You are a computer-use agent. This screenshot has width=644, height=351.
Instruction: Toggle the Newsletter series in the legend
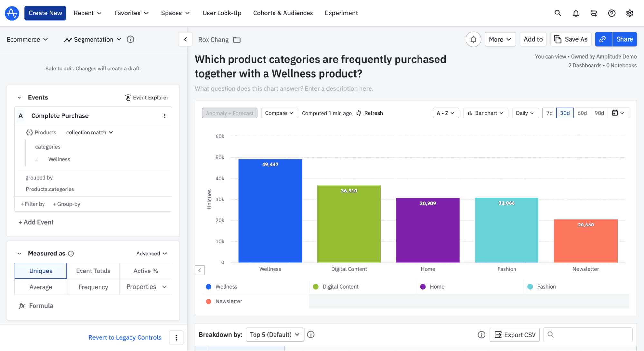[x=229, y=301]
